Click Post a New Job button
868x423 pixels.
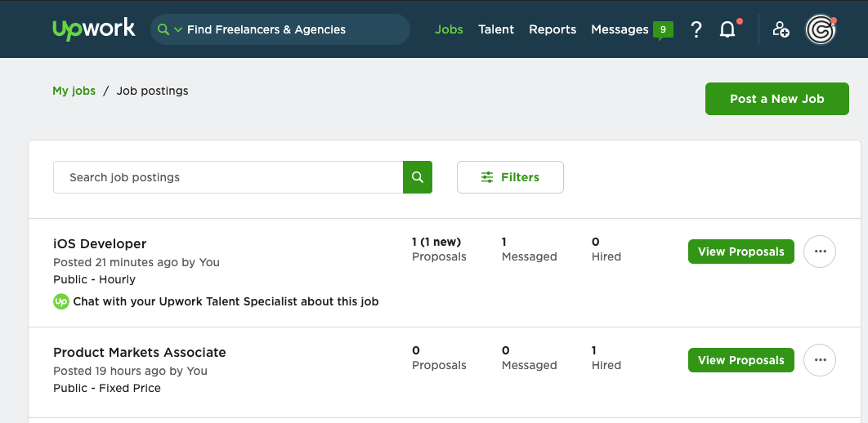tap(776, 99)
